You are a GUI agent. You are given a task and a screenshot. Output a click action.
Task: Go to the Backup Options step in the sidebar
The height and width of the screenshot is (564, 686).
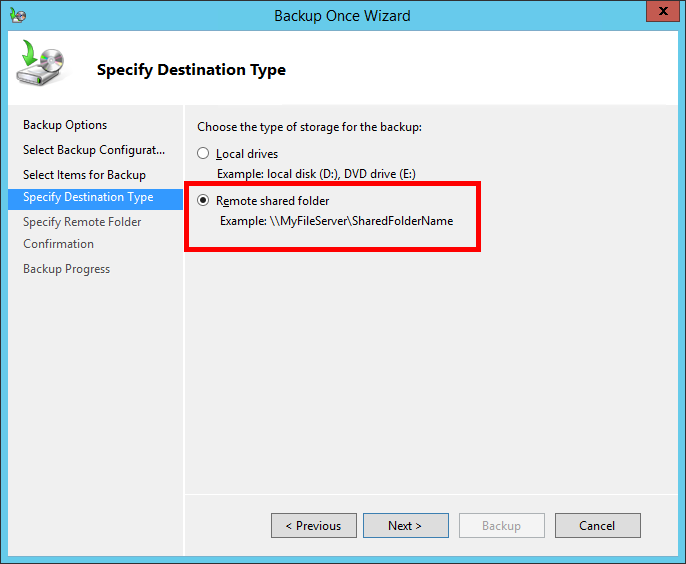pos(65,125)
